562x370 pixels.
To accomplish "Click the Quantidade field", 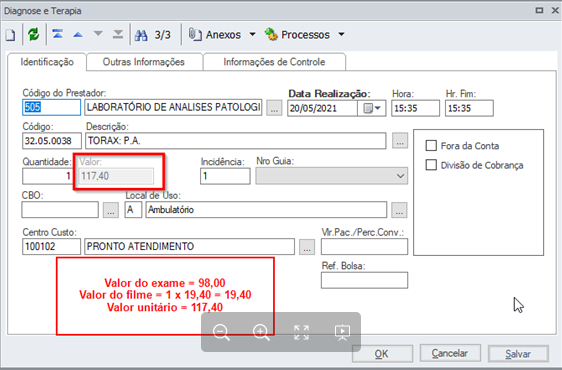I will point(47,176).
